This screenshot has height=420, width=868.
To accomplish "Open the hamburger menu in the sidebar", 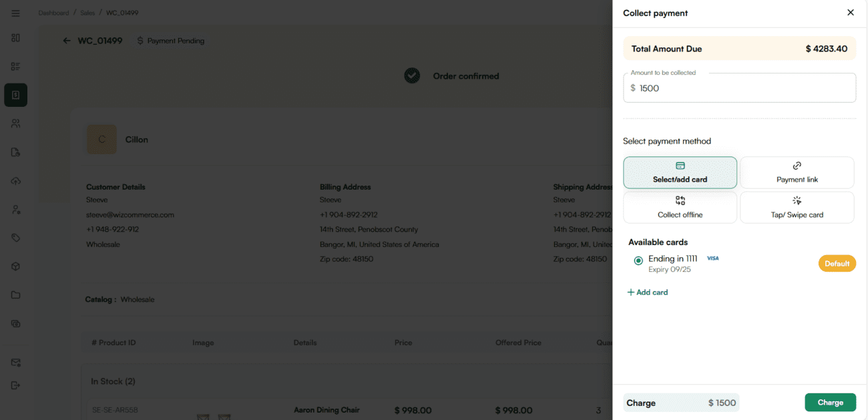I will point(15,13).
